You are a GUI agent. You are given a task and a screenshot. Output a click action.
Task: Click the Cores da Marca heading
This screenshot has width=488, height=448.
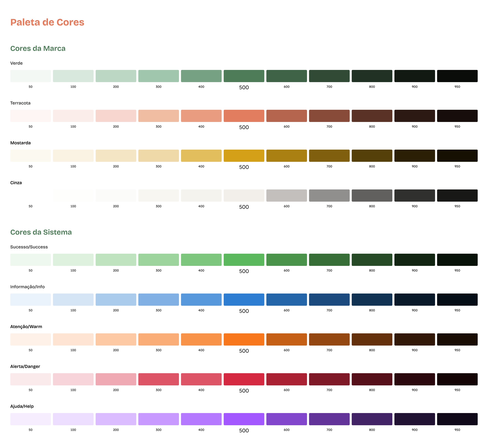(38, 49)
